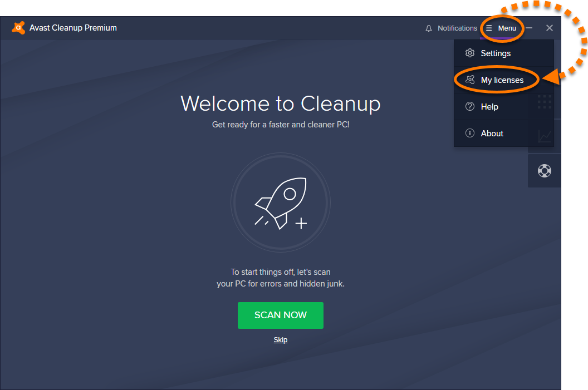Image resolution: width=588 pixels, height=390 pixels.
Task: Start the scan with SCAN NOW
Action: pyautogui.click(x=281, y=315)
